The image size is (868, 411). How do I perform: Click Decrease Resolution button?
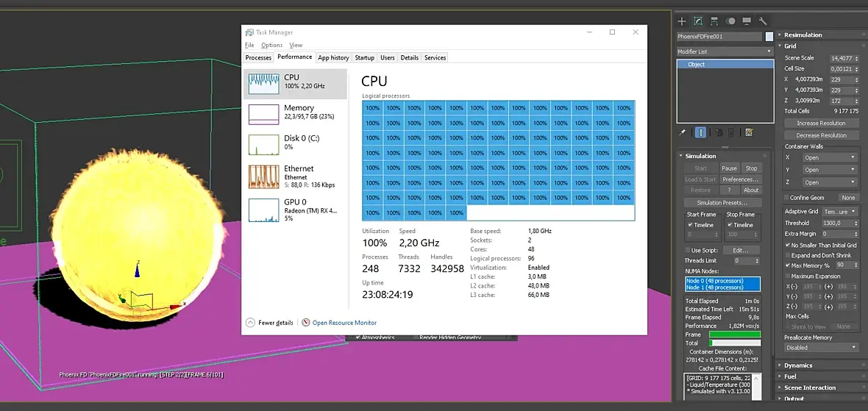click(x=821, y=135)
